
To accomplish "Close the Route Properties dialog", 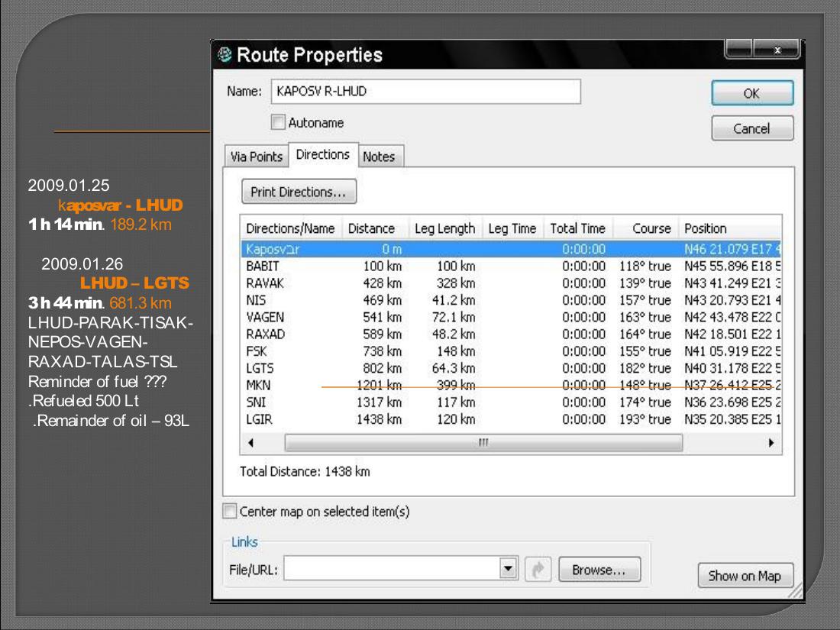I will coord(777,50).
